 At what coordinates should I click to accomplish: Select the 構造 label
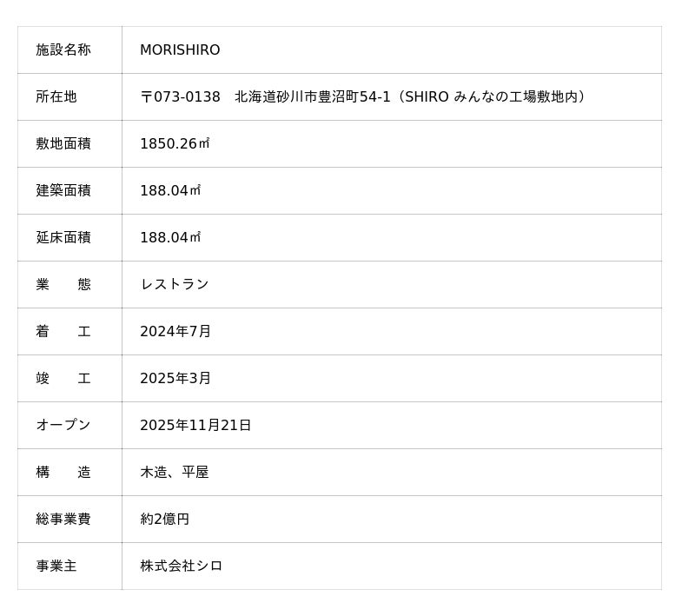pos(63,472)
